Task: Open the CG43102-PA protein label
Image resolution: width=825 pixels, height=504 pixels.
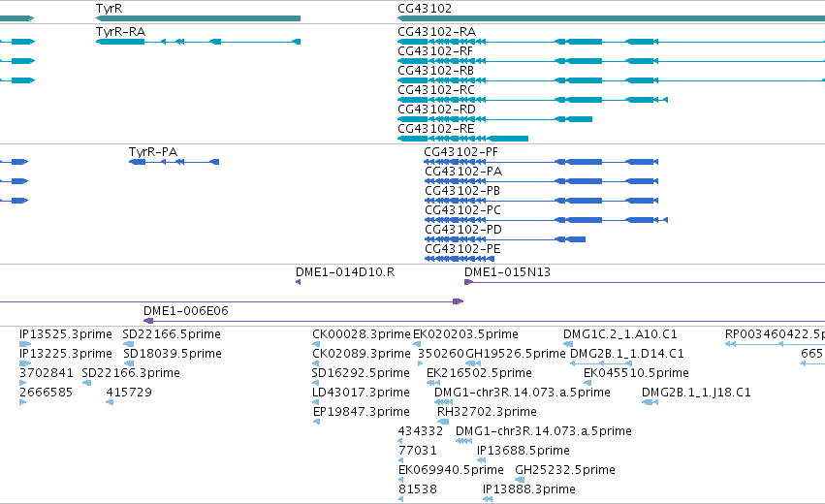Action: tap(463, 172)
